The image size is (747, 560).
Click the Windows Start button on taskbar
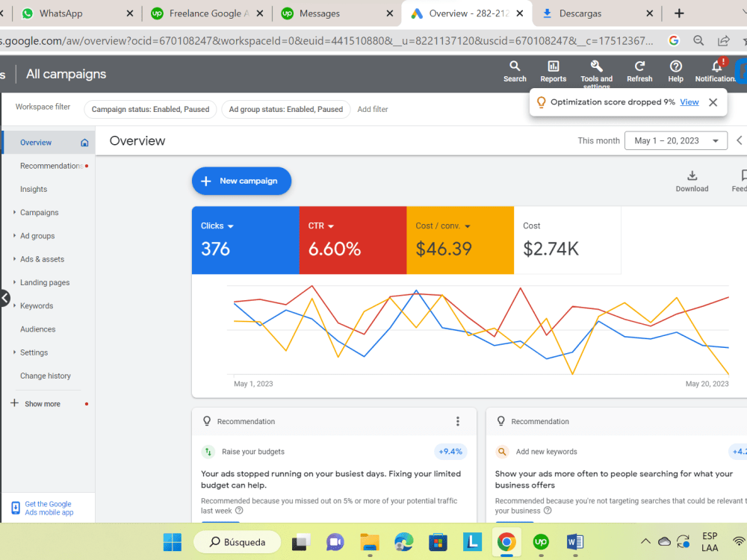(173, 542)
